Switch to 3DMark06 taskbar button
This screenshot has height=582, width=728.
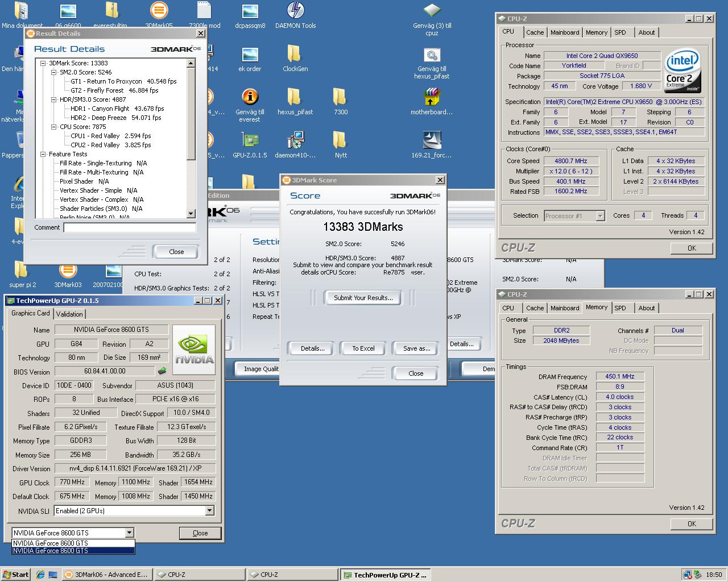click(106, 575)
